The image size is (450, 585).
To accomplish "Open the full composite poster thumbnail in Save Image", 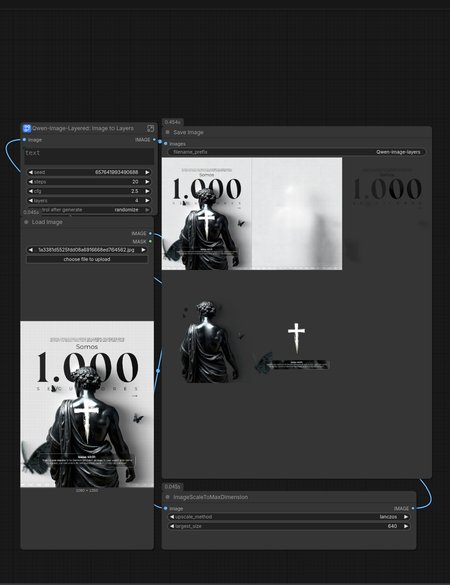I will coord(207,213).
